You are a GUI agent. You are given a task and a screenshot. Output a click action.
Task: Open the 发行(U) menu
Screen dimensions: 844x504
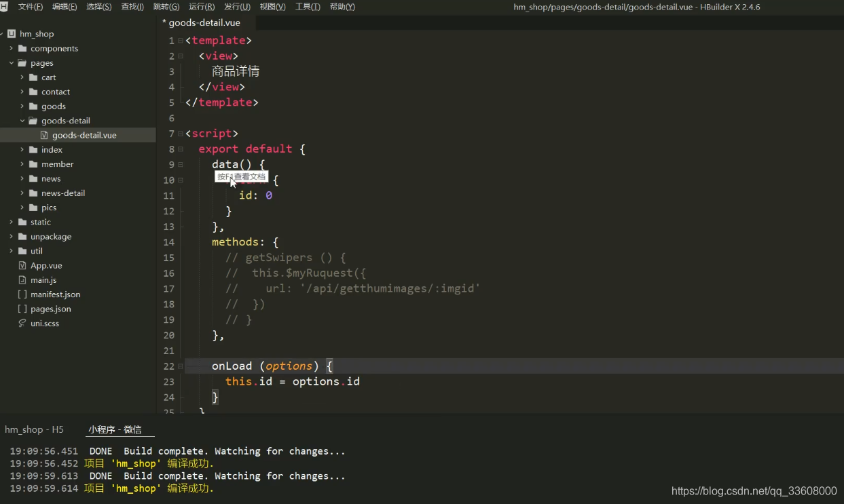(x=237, y=7)
